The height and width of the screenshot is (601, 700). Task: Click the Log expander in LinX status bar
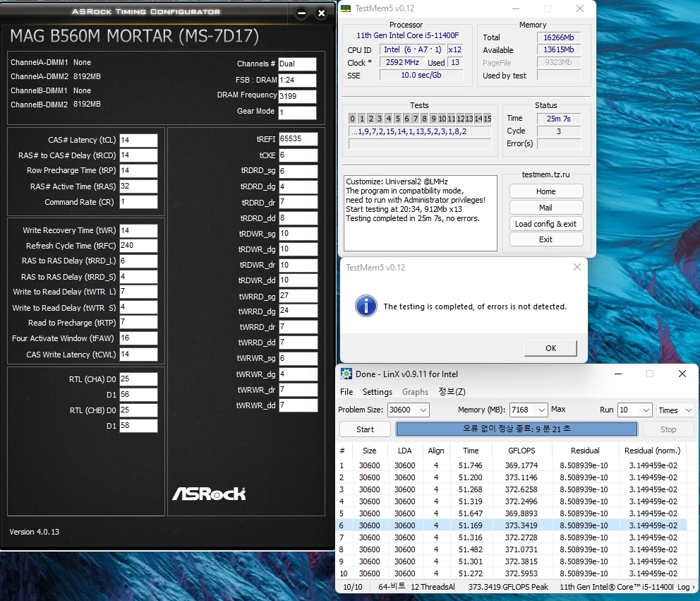pyautogui.click(x=686, y=587)
